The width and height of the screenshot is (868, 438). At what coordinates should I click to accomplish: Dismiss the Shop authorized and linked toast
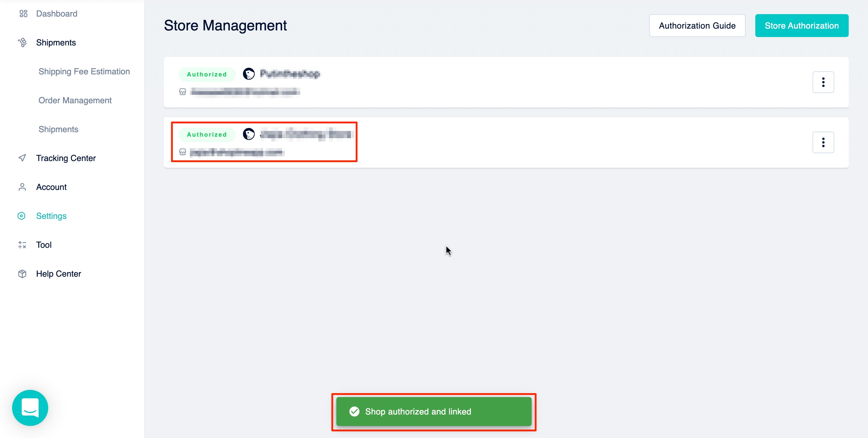[x=434, y=412]
